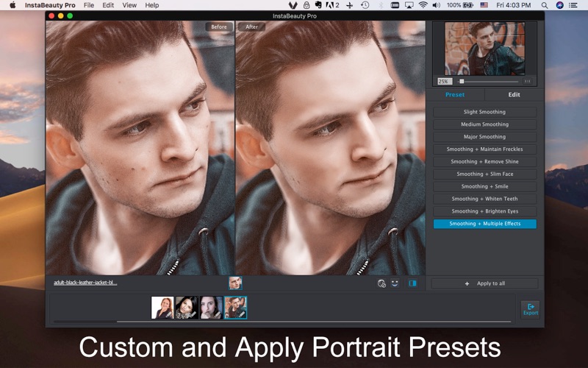Open Spotlight search in the menu bar

click(545, 5)
